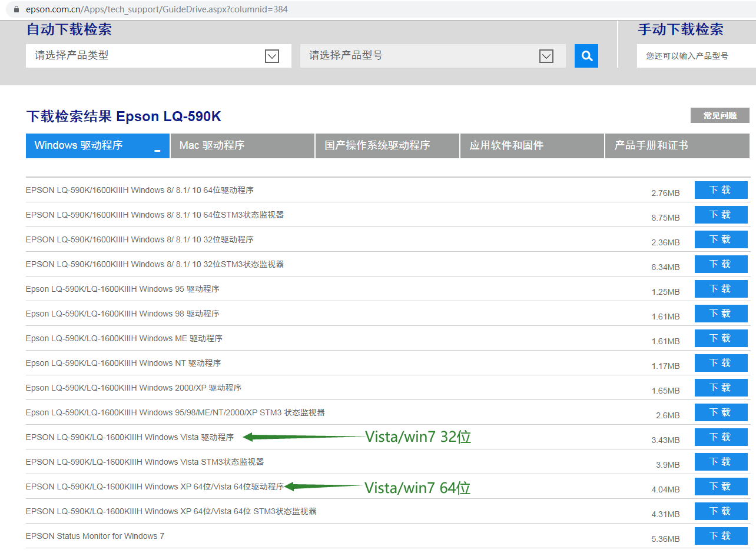The image size is (756, 553).
Task: Click the Windows Vista STM3状态监视器 row text
Action: point(145,462)
